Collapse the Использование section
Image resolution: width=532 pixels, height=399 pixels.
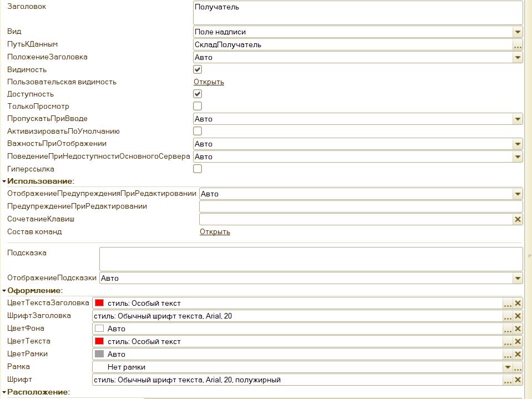4,181
